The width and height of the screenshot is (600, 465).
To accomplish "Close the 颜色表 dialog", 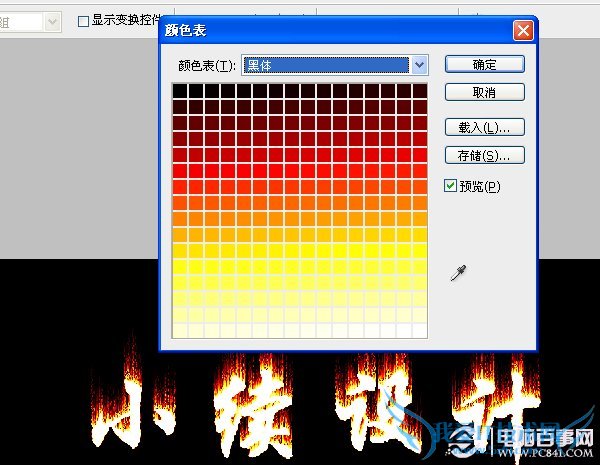I will pyautogui.click(x=523, y=30).
